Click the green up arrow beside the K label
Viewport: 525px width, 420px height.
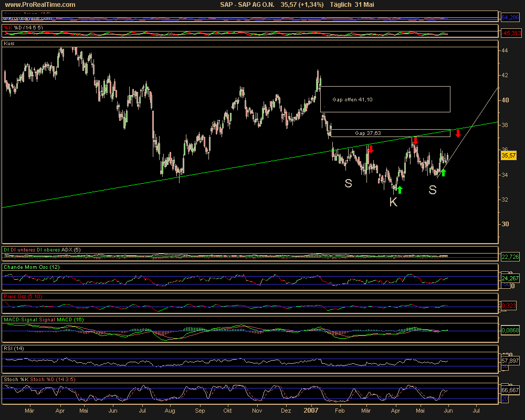pyautogui.click(x=400, y=190)
